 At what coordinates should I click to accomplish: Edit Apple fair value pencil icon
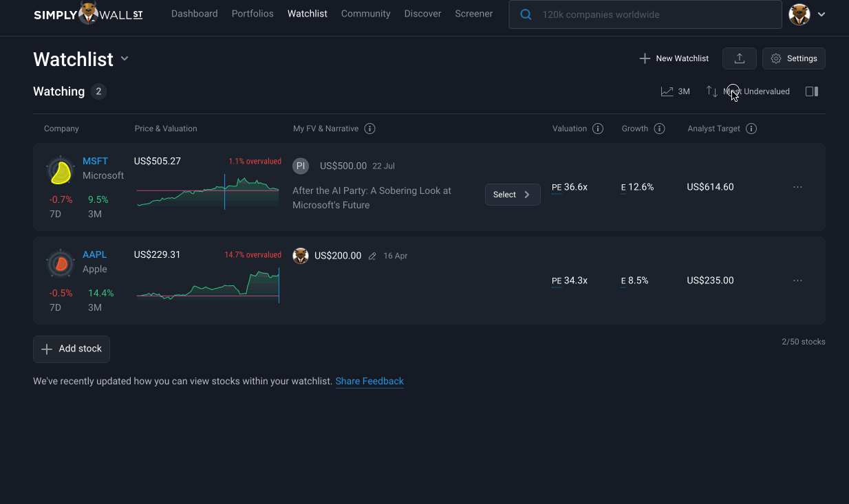pos(372,256)
